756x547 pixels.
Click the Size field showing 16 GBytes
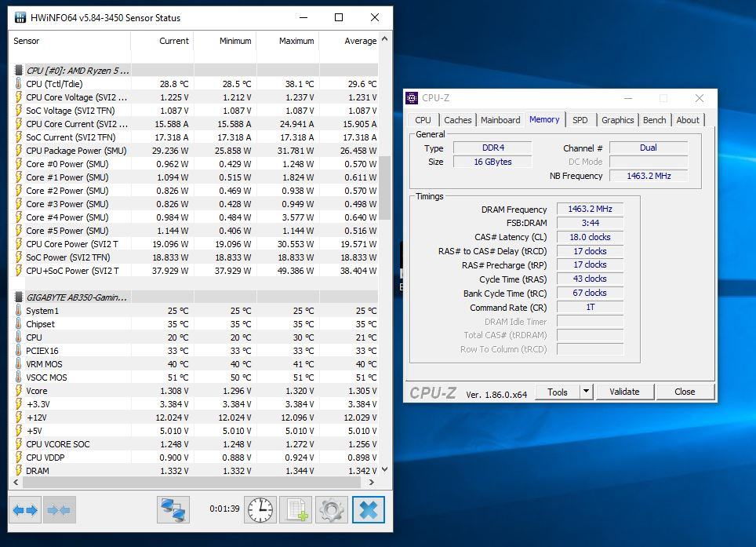click(492, 162)
